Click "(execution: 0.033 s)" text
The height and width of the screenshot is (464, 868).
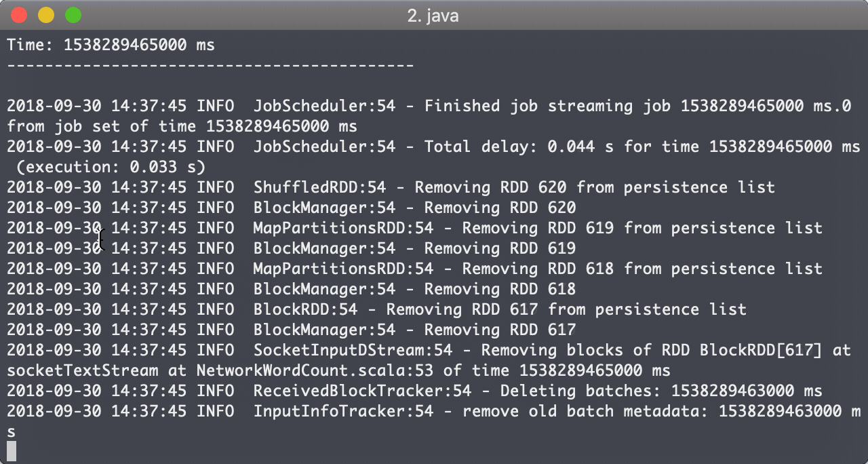[111, 167]
